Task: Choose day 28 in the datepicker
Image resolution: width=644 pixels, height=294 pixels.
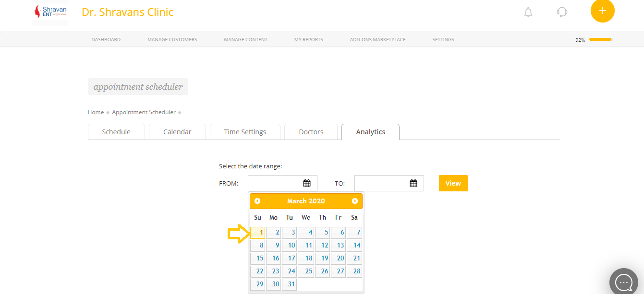Action: tap(354, 271)
